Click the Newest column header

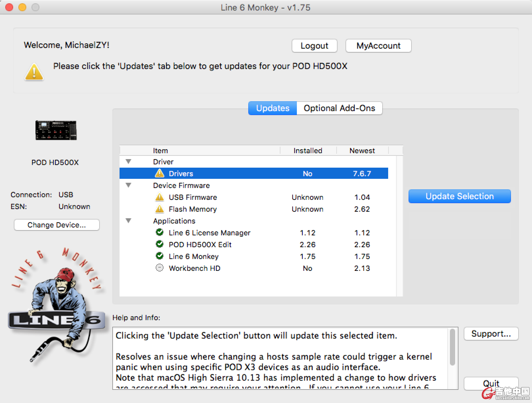[x=362, y=151]
